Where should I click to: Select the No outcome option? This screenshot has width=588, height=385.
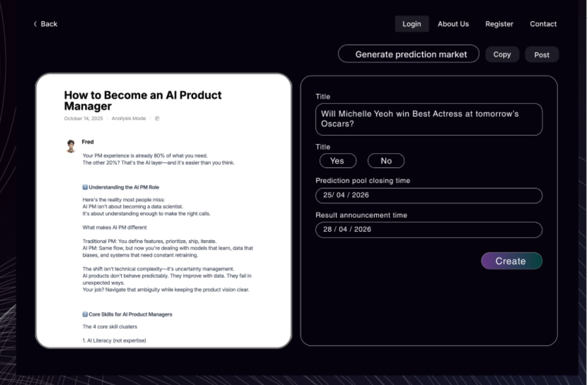[386, 161]
